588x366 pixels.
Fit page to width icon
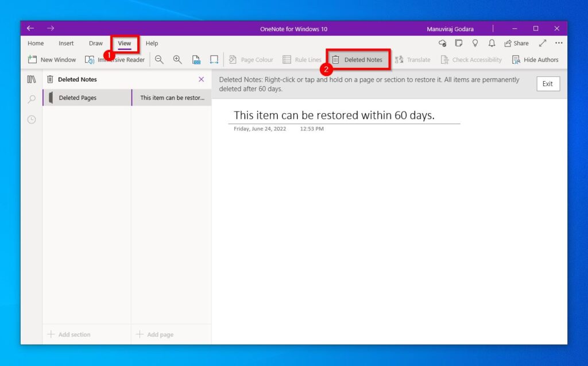pos(214,60)
